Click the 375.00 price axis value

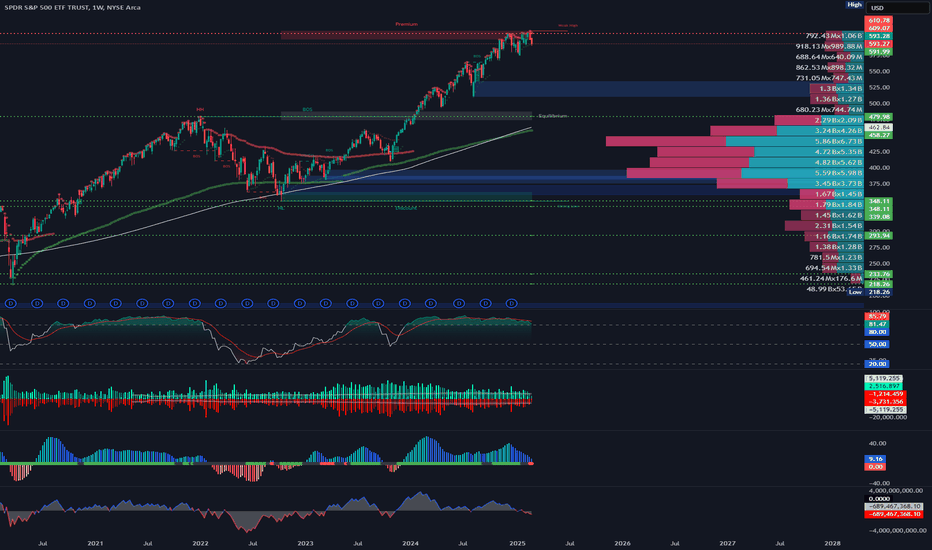879,184
